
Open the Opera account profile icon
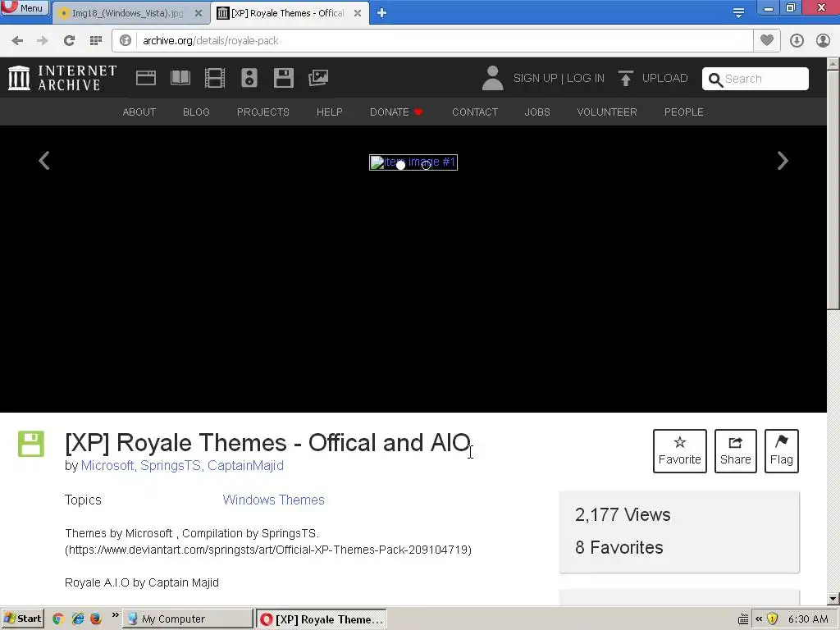point(823,41)
